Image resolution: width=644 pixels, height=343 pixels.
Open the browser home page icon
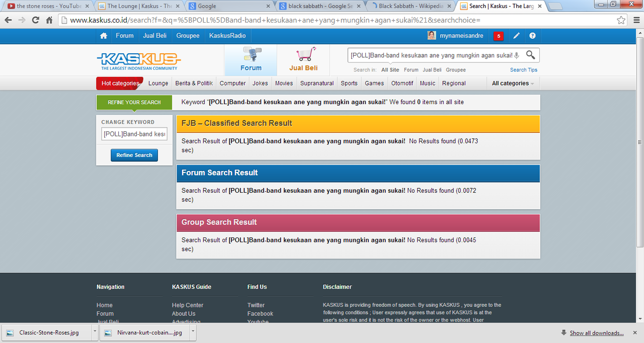click(49, 20)
